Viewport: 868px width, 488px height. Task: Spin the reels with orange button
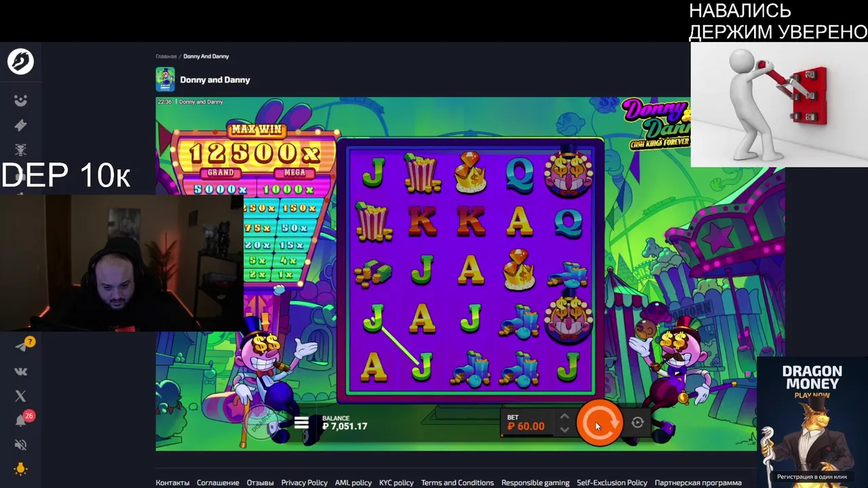(x=599, y=423)
